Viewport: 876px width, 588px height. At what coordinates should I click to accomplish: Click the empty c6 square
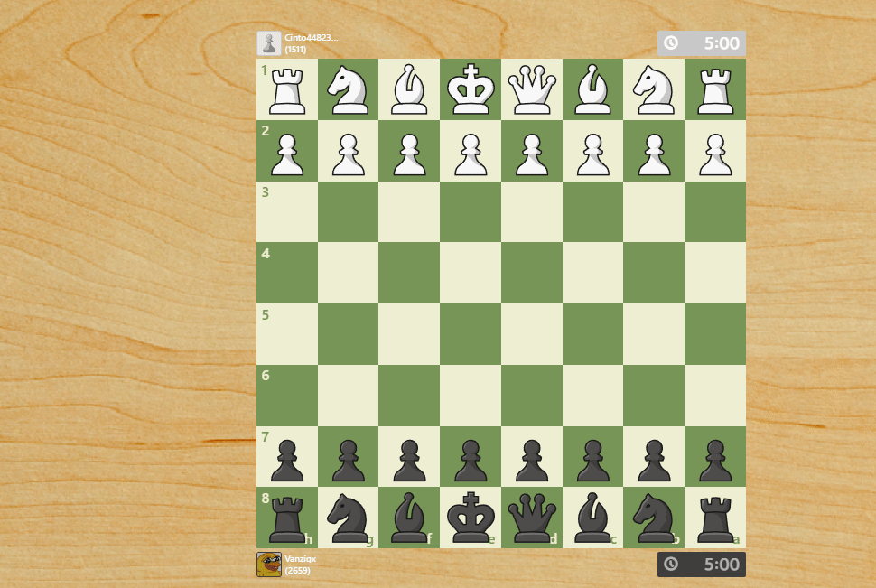(x=592, y=396)
